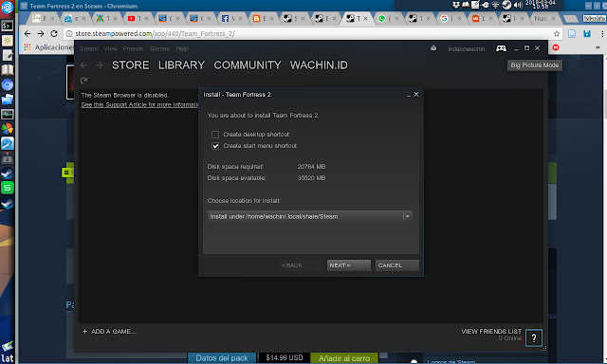Minimize the install dialog
The height and width of the screenshot is (364, 607).
(409, 95)
